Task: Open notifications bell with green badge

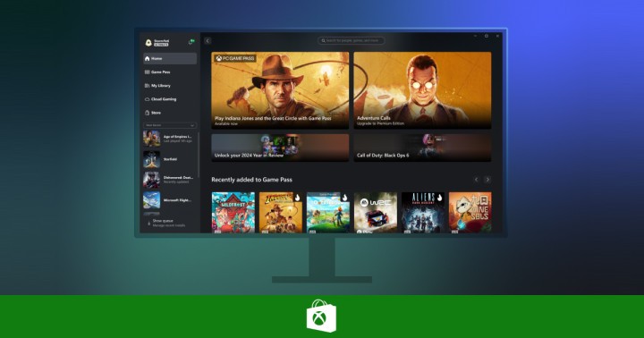Action: (191, 42)
